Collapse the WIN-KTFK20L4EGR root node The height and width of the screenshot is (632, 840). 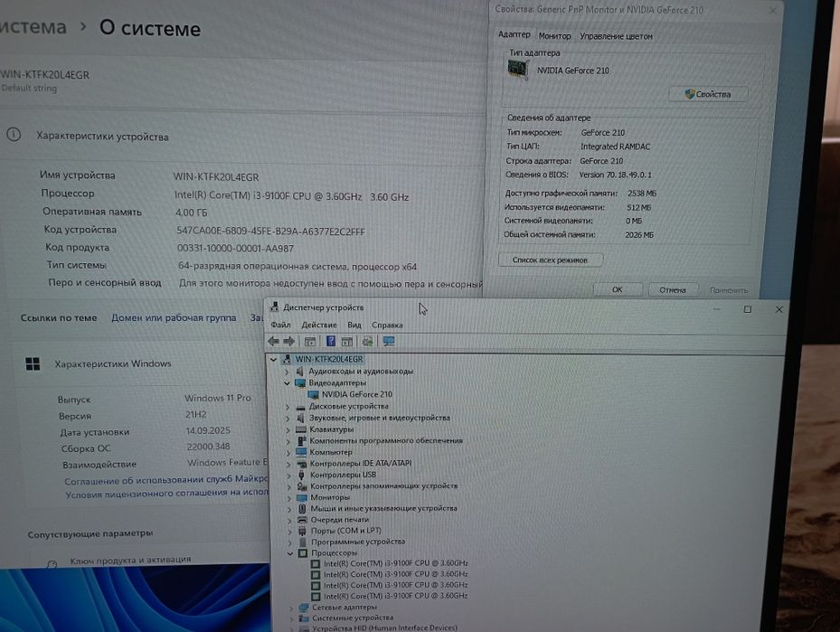pos(273,359)
